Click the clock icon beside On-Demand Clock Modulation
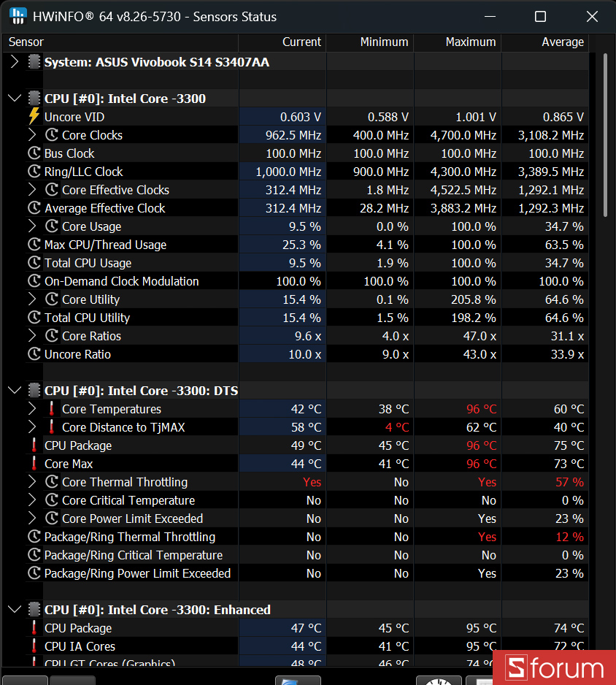 [x=34, y=281]
